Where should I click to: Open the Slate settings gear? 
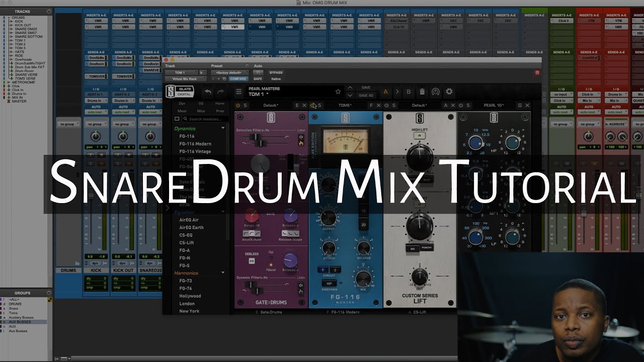pyautogui.click(x=449, y=92)
